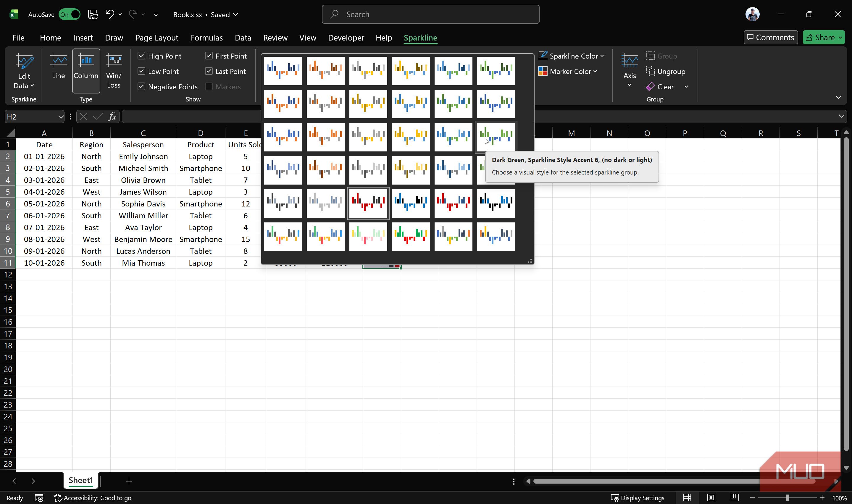Click the Comments button
Screen dimensions: 852x504
tap(771, 37)
